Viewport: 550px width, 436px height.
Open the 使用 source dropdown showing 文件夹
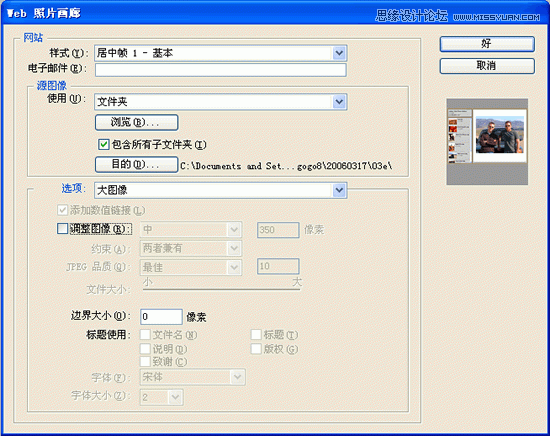pos(221,102)
